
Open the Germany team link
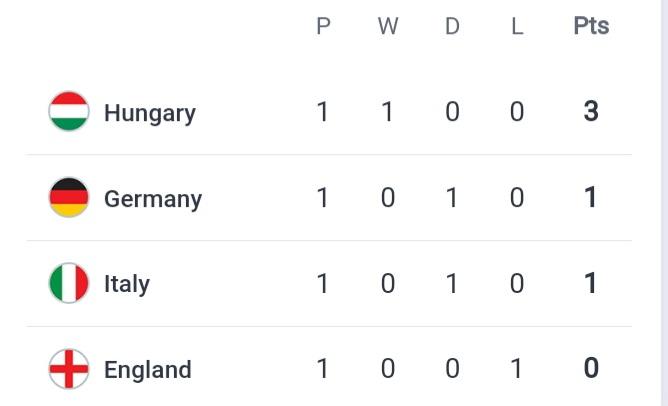click(152, 198)
